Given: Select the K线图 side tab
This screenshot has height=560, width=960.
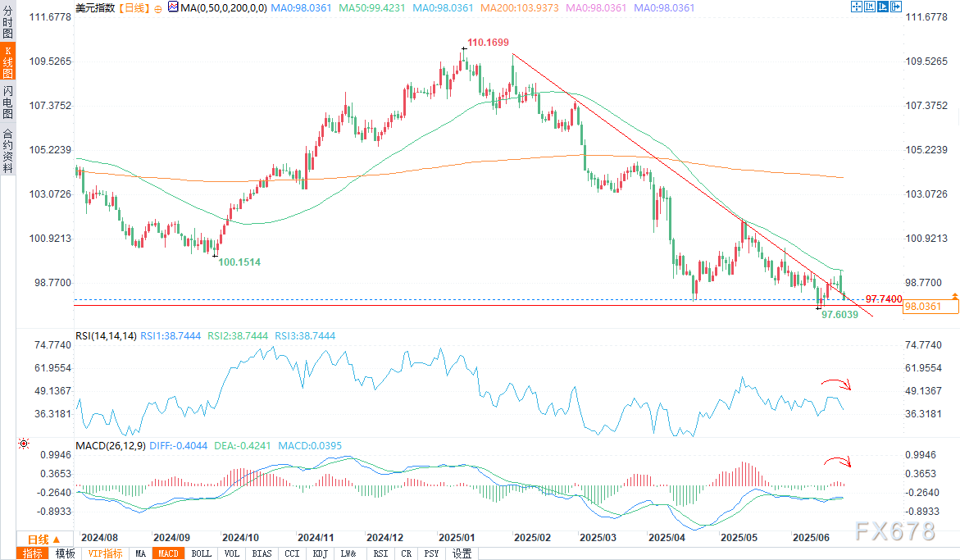Looking at the screenshot, I should [8, 61].
